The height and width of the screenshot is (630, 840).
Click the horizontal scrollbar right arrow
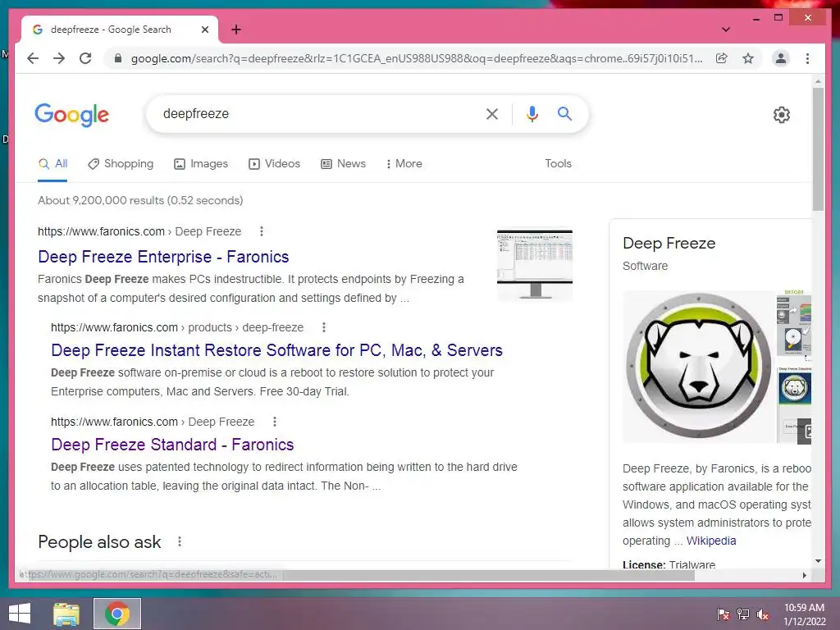804,575
